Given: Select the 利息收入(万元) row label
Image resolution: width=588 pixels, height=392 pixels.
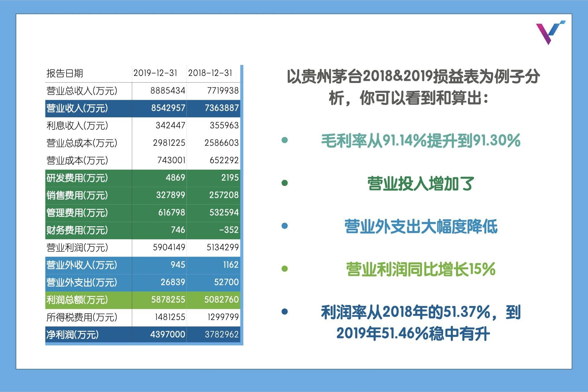Looking at the screenshot, I should (x=77, y=126).
